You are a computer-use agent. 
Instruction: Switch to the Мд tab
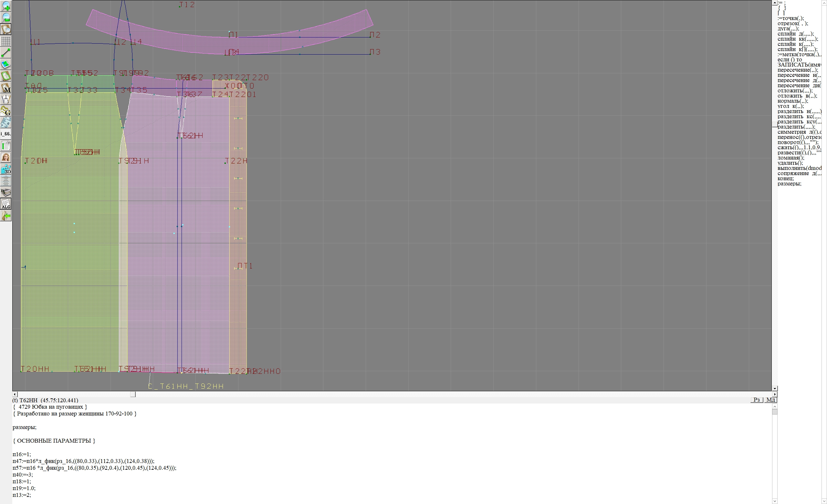point(770,400)
